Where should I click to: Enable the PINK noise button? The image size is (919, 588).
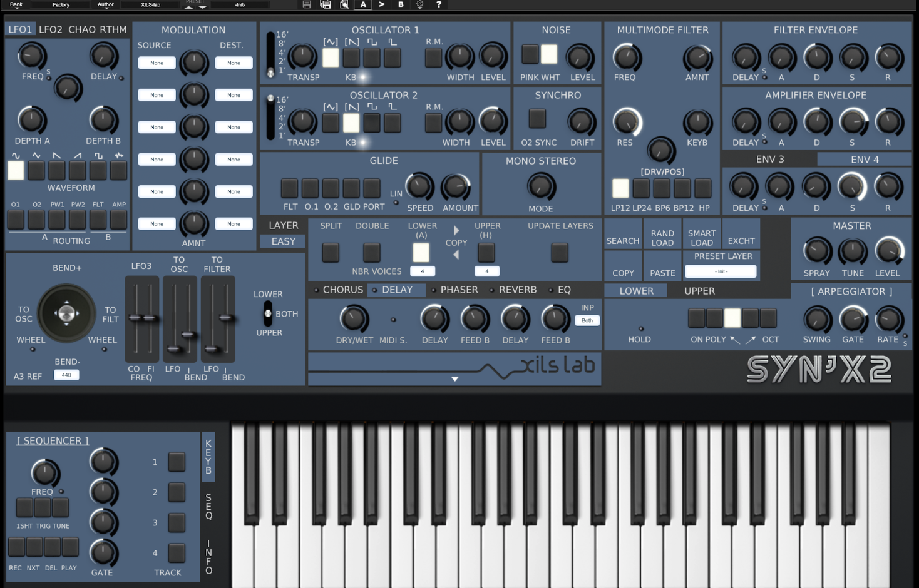[530, 54]
